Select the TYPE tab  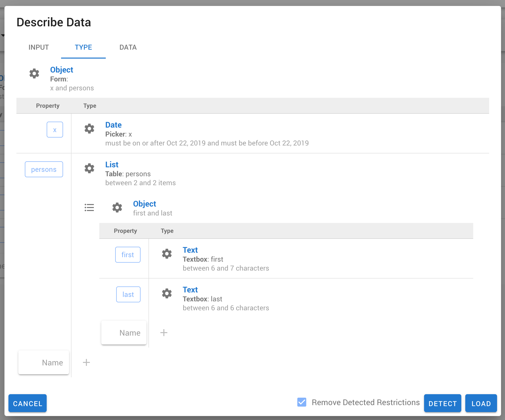click(x=83, y=47)
